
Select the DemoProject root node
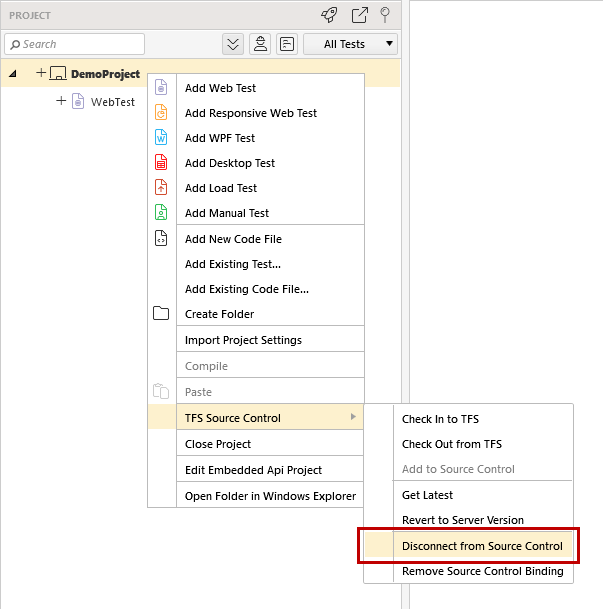(x=105, y=74)
